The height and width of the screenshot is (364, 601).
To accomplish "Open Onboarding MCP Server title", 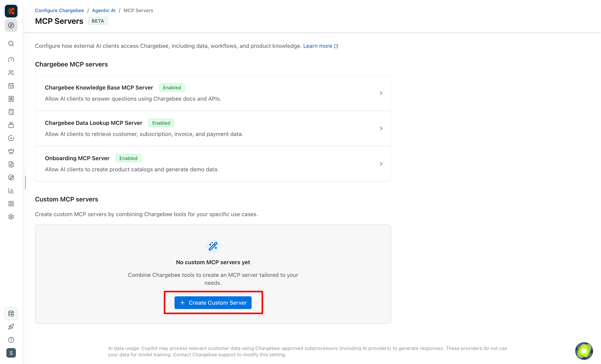I will pos(77,158).
